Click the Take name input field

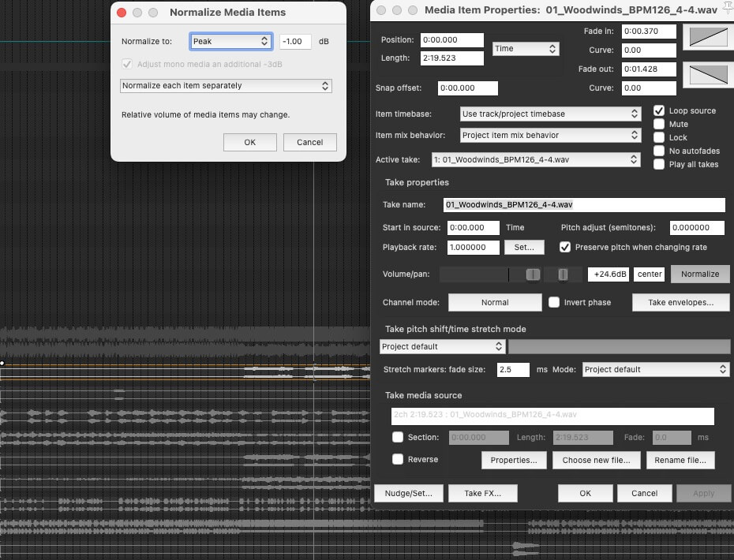(584, 204)
